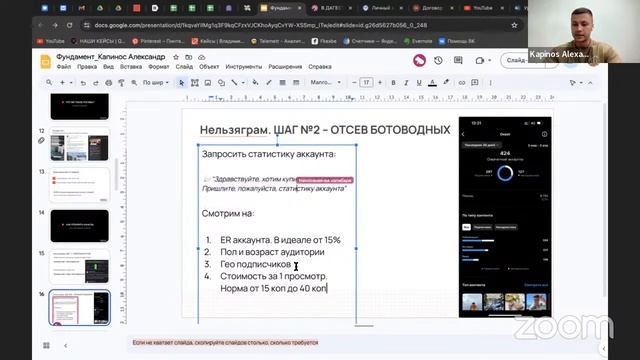Viewport: 640px width, 360px height.
Task: Click the Undo arrow in toolbar
Action: [83, 83]
